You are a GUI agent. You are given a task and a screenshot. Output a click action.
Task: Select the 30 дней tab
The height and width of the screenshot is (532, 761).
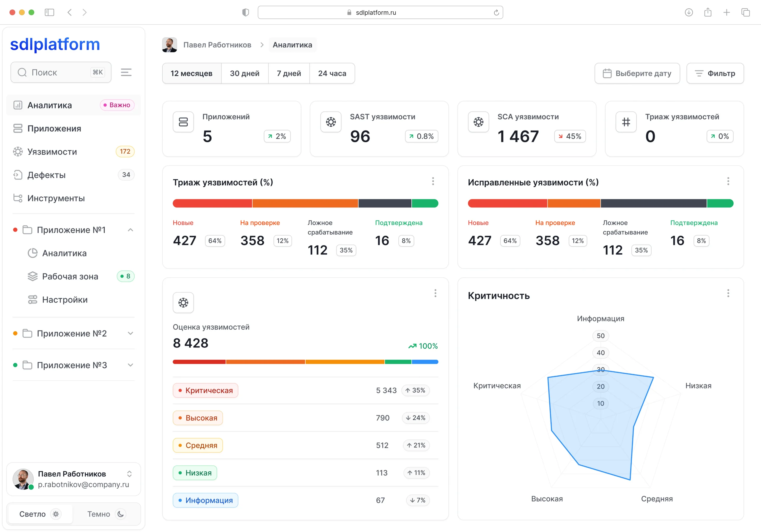244,73
